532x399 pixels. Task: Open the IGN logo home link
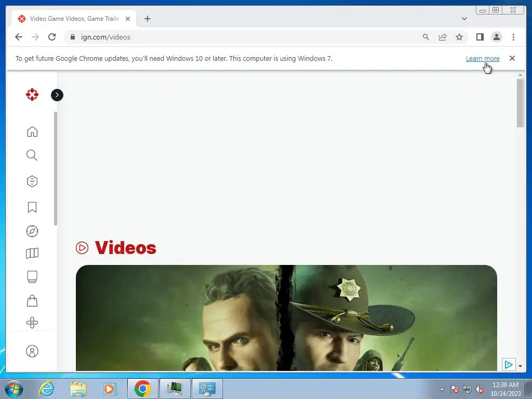click(32, 95)
